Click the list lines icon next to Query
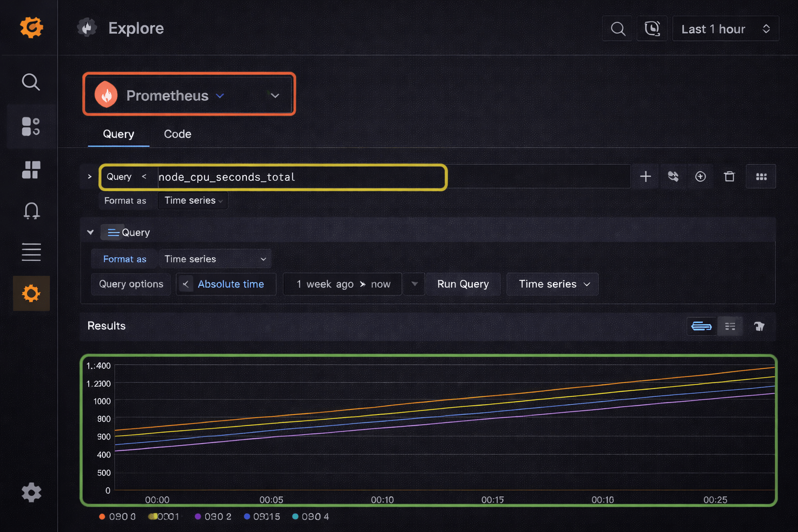The width and height of the screenshot is (798, 532). (113, 232)
